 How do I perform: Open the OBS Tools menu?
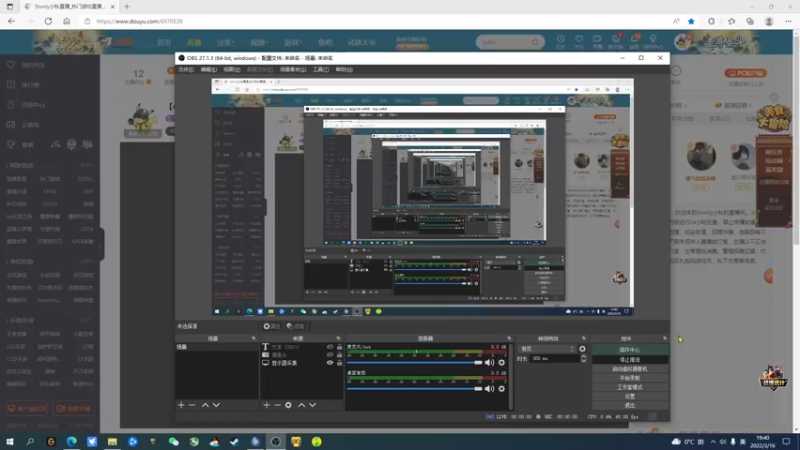[321, 69]
